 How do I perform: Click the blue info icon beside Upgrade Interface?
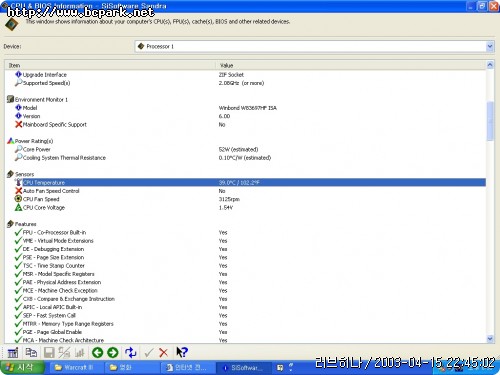tap(18, 74)
